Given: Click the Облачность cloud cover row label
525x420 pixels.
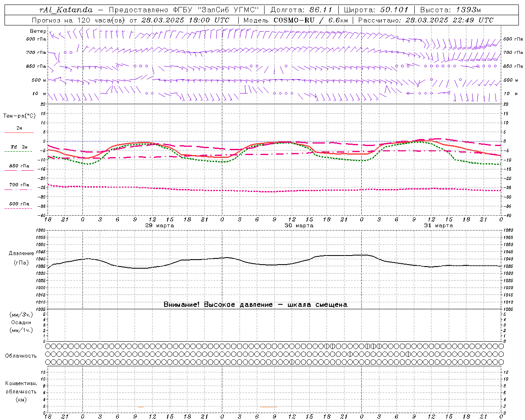Looking at the screenshot, I should [x=21, y=356].
